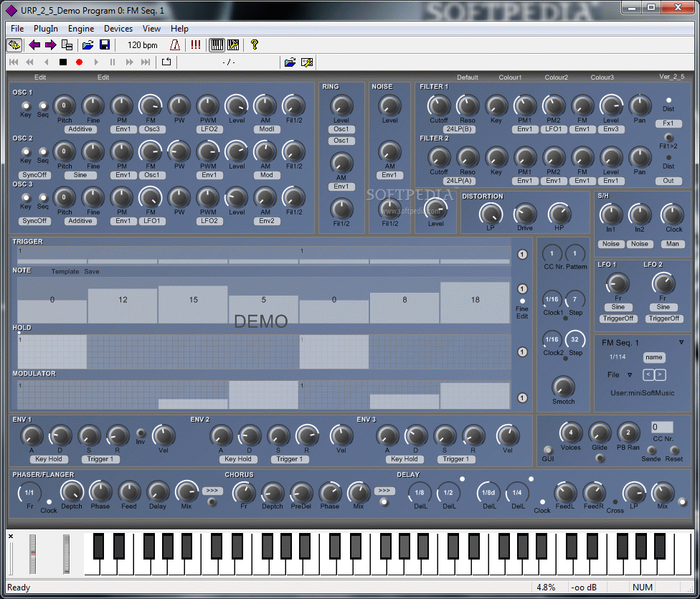Toggle Filter 1 Dist switch
This screenshot has height=599, width=700.
(668, 100)
